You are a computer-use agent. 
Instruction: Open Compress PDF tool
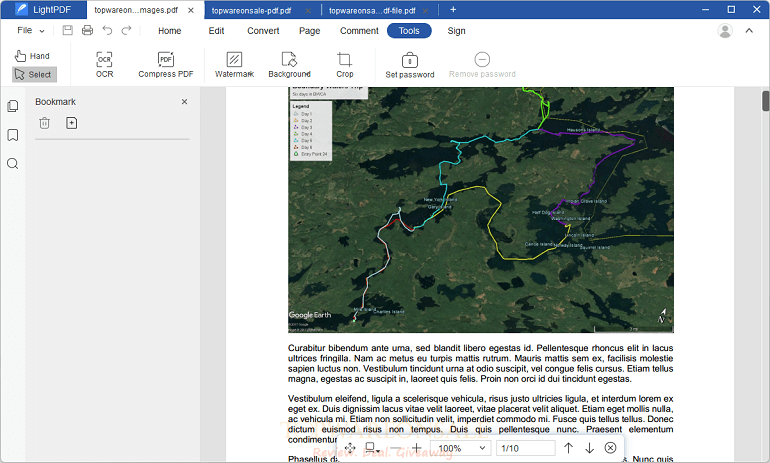(165, 65)
